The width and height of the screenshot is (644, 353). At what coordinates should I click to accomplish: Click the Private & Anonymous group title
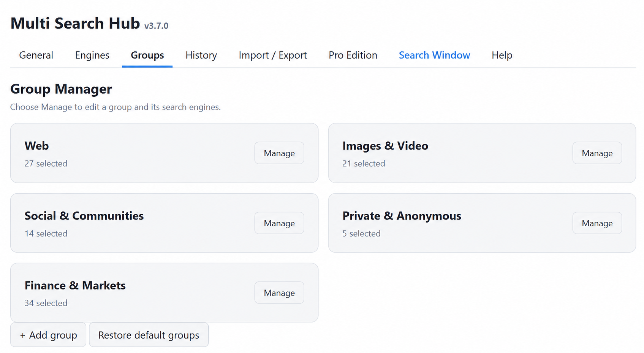(402, 216)
